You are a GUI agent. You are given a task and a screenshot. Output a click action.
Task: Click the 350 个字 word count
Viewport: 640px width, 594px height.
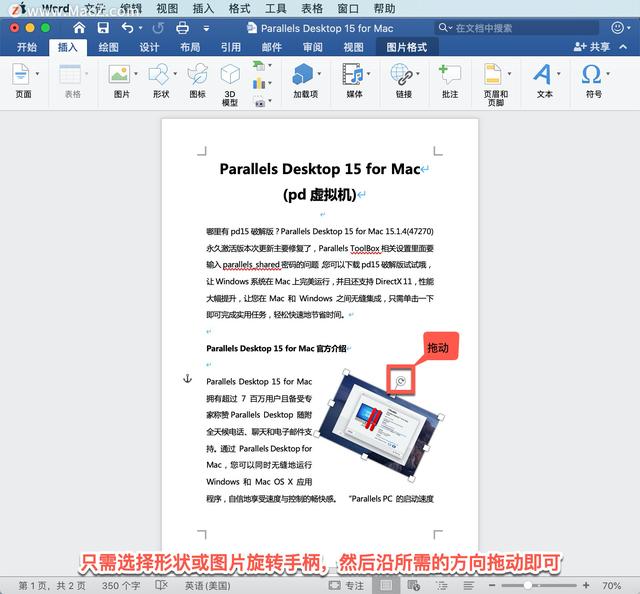(121, 586)
